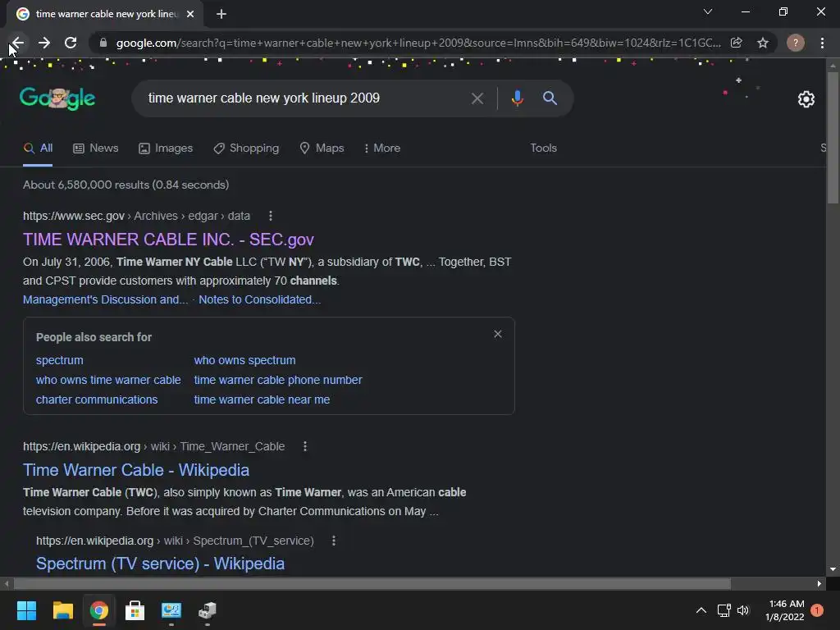The image size is (840, 630).
Task: Click the page scroll down arrow
Action: tap(833, 569)
